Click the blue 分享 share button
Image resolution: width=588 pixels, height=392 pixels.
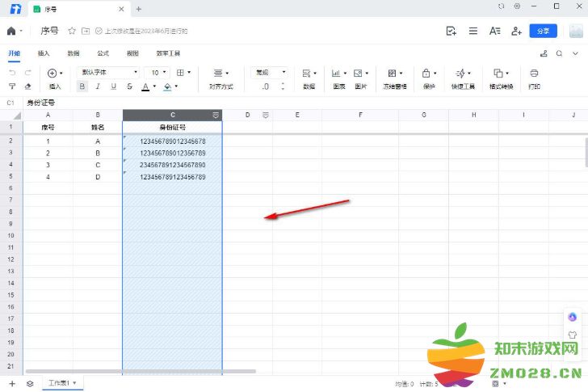click(x=543, y=31)
